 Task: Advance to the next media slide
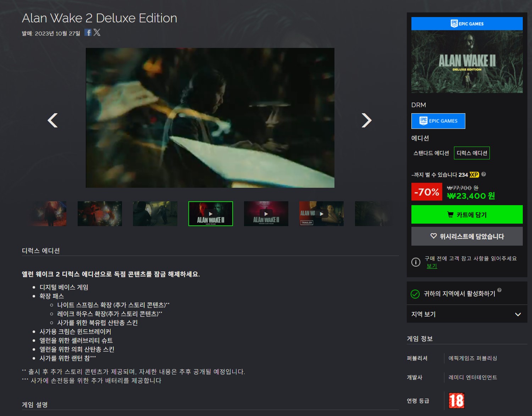click(x=366, y=120)
